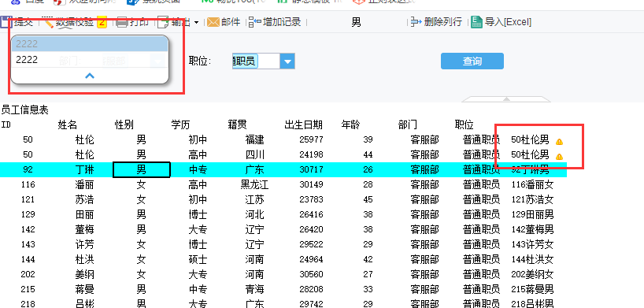Select the non-highlighted 2222 option in popup list
Viewport: 644px width, 308px height.
click(90, 60)
